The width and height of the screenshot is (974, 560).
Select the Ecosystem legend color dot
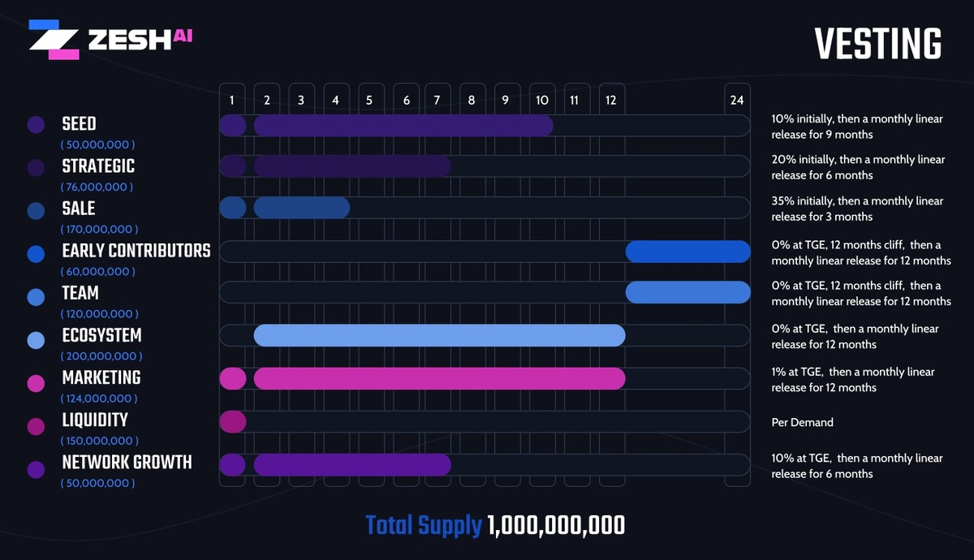pos(36,337)
